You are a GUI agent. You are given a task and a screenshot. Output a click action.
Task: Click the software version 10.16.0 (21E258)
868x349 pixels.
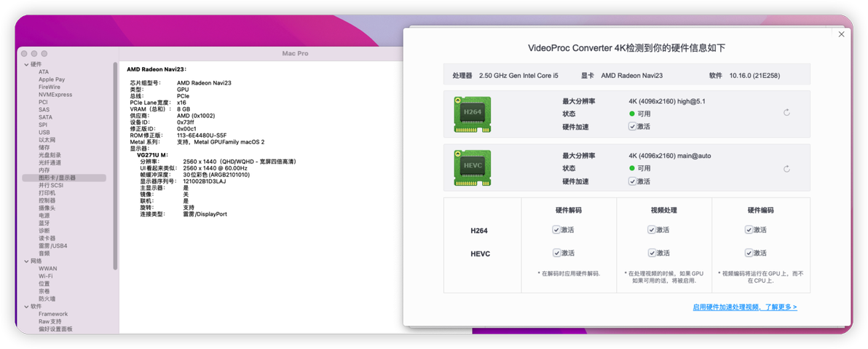pos(754,75)
